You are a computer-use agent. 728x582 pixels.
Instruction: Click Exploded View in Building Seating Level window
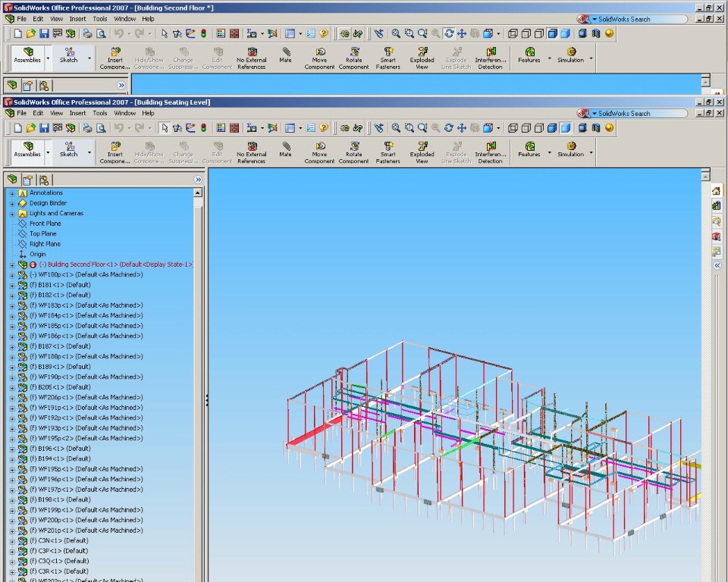(x=422, y=152)
